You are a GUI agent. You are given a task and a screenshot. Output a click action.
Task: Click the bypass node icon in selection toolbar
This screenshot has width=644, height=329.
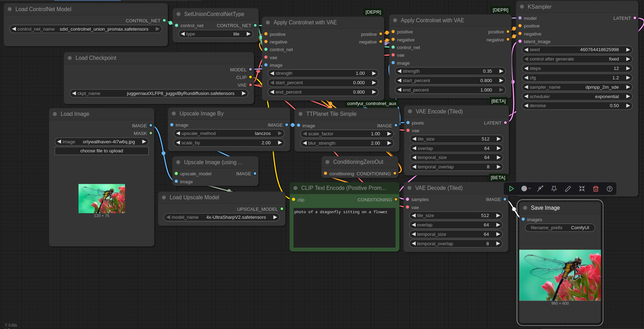pyautogui.click(x=540, y=188)
